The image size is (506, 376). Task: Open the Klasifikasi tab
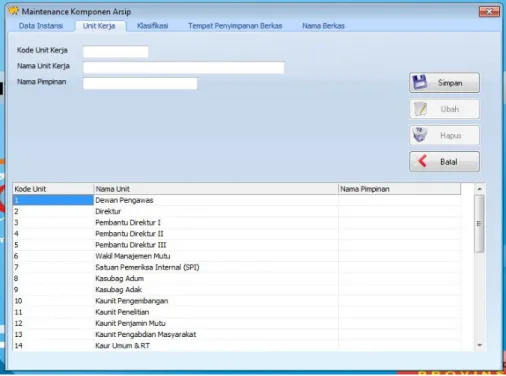pos(152,26)
